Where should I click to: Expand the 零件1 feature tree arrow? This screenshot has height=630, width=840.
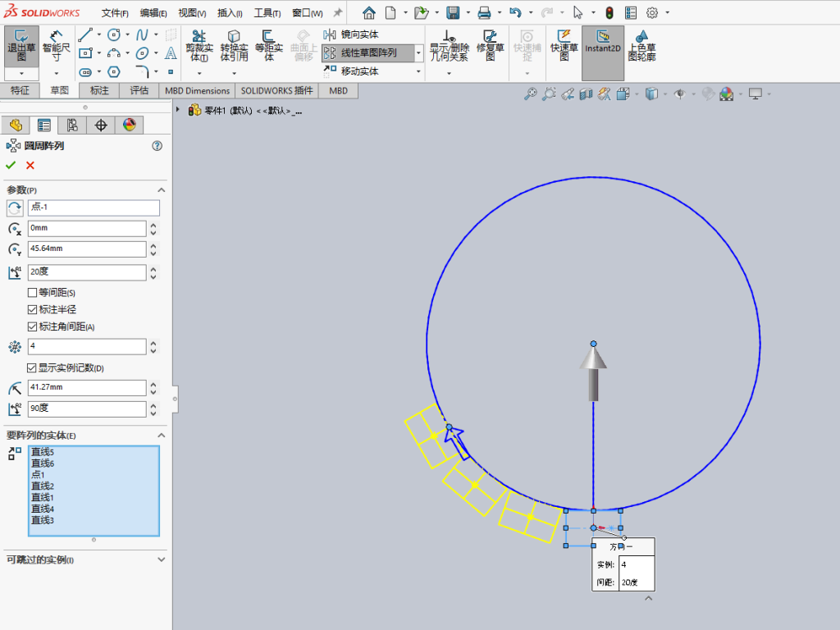pyautogui.click(x=178, y=110)
